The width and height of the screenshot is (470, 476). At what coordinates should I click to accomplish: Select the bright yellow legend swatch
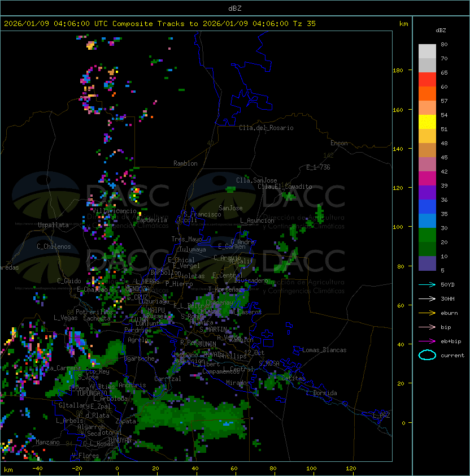(427, 122)
